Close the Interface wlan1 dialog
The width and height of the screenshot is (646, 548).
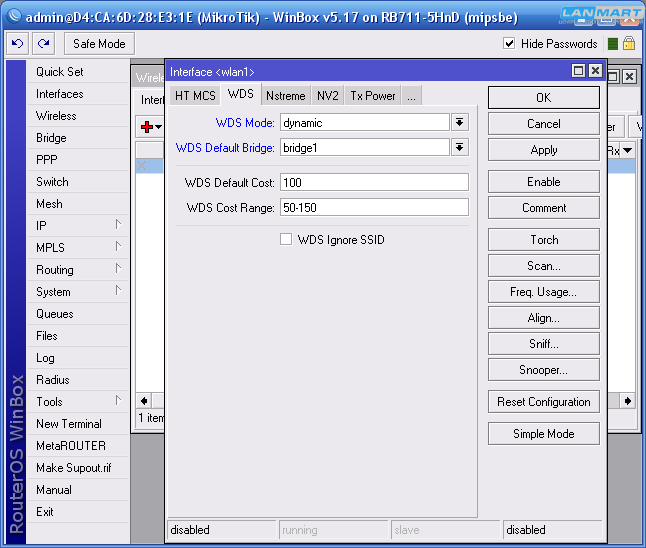click(595, 71)
